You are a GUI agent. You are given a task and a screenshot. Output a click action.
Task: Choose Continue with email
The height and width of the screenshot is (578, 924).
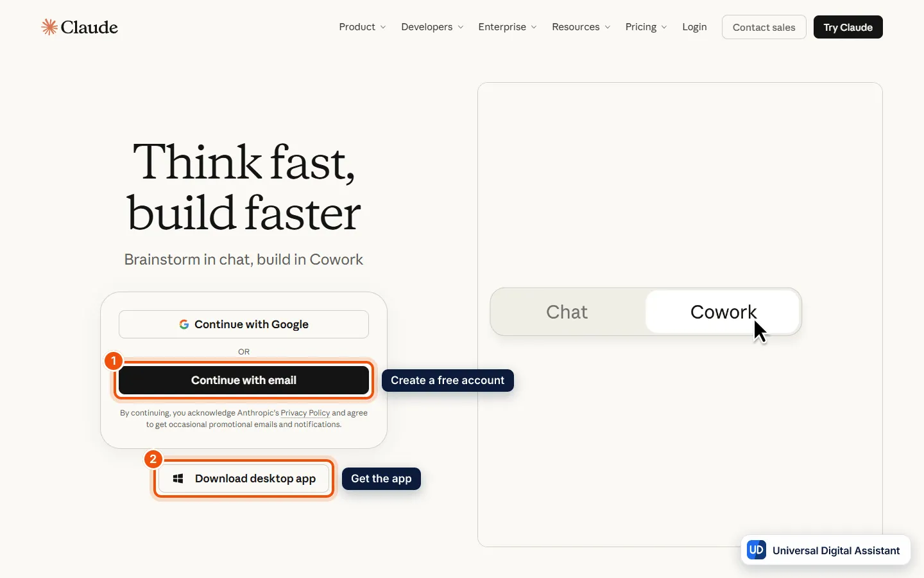244,380
